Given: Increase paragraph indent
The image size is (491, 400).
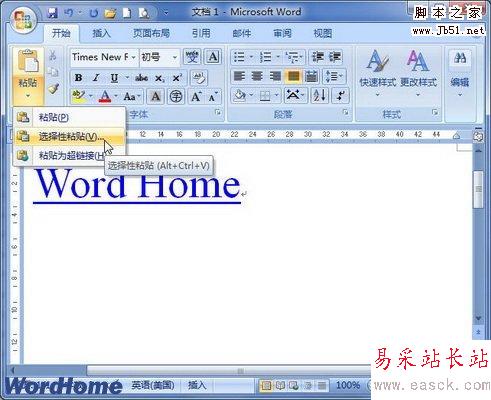Looking at the screenshot, I should 335,57.
